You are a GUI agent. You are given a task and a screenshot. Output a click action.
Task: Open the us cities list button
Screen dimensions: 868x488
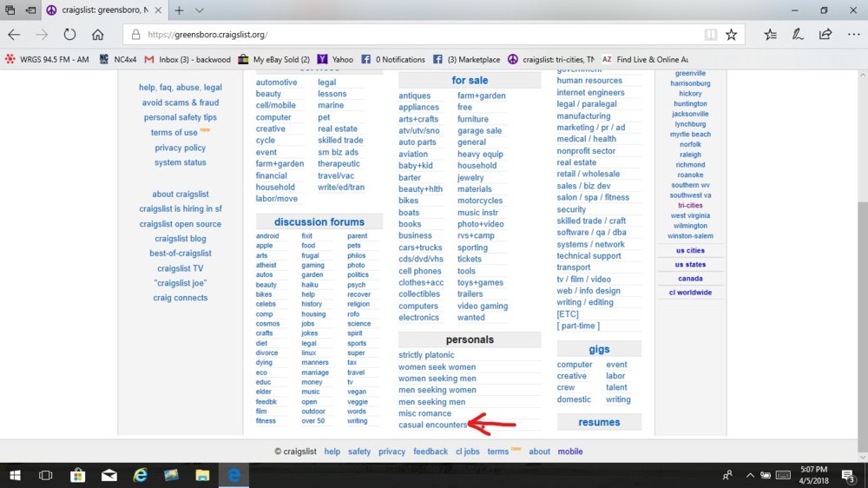click(690, 250)
